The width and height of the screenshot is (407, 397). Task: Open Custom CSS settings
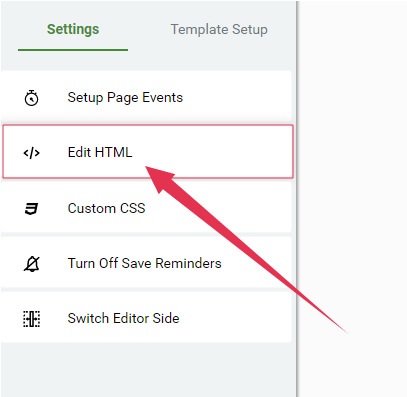pos(146,207)
